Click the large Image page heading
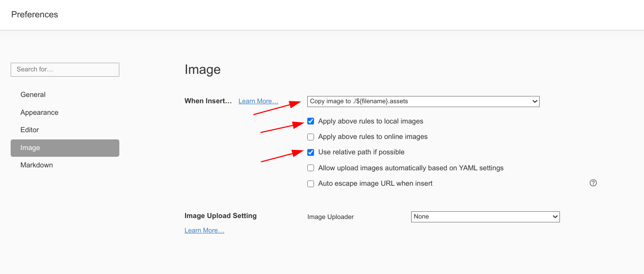This screenshot has height=274, width=644. point(202,70)
